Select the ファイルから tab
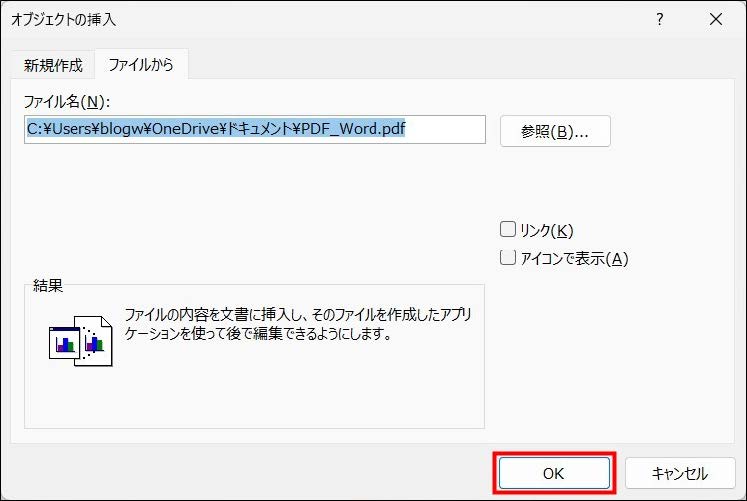 141,65
